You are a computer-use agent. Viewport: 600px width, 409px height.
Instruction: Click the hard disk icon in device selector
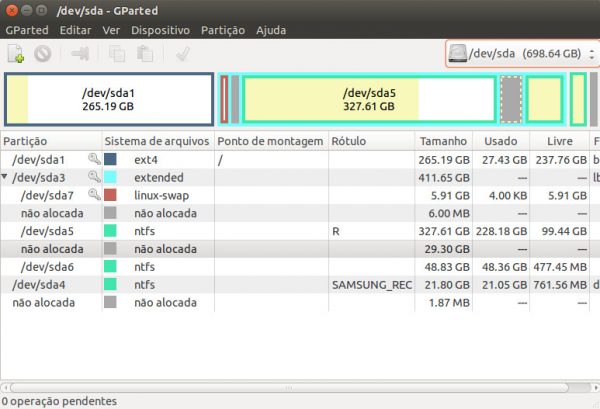[x=458, y=53]
